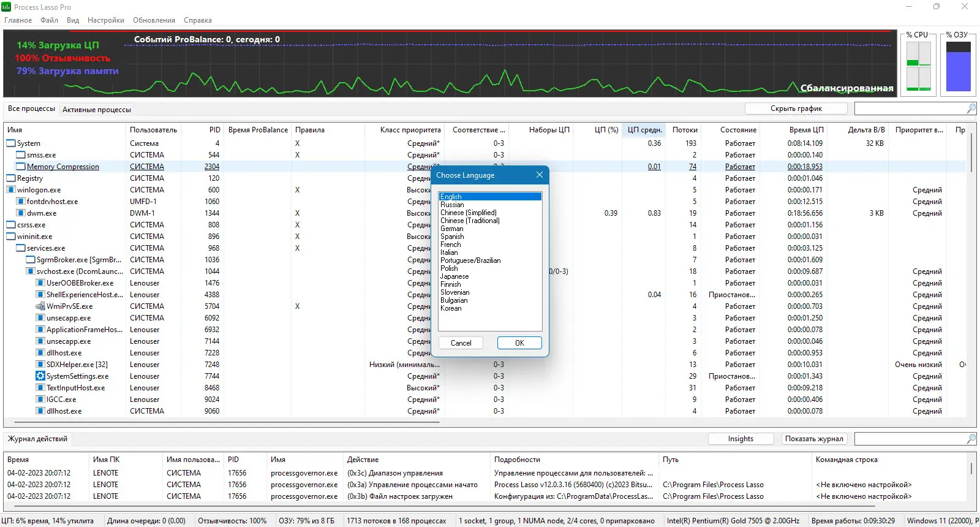Click wininit.exe process icon
The width and height of the screenshot is (980, 527).
click(11, 237)
